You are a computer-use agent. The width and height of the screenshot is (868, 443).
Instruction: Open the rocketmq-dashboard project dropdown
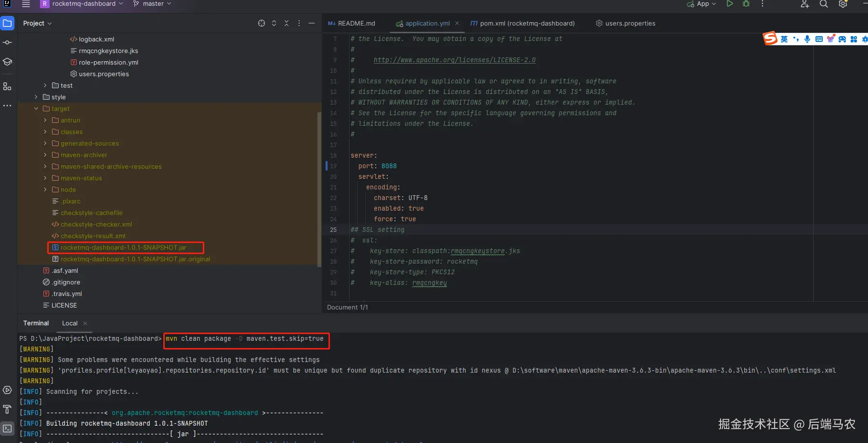pos(82,4)
